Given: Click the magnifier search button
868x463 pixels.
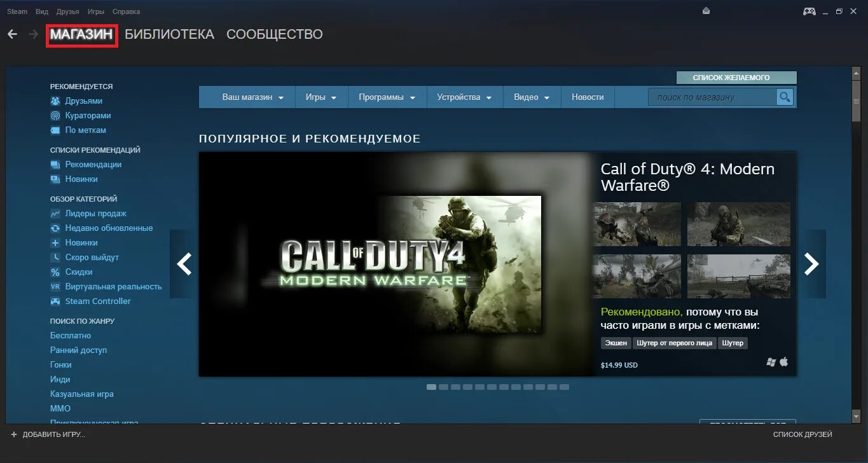Looking at the screenshot, I should pos(785,97).
